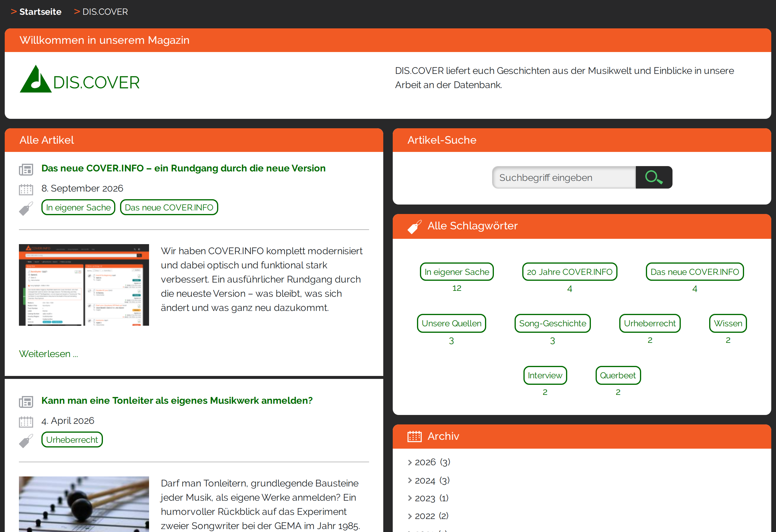Click the calendar icon in Archiv header

pyautogui.click(x=414, y=436)
